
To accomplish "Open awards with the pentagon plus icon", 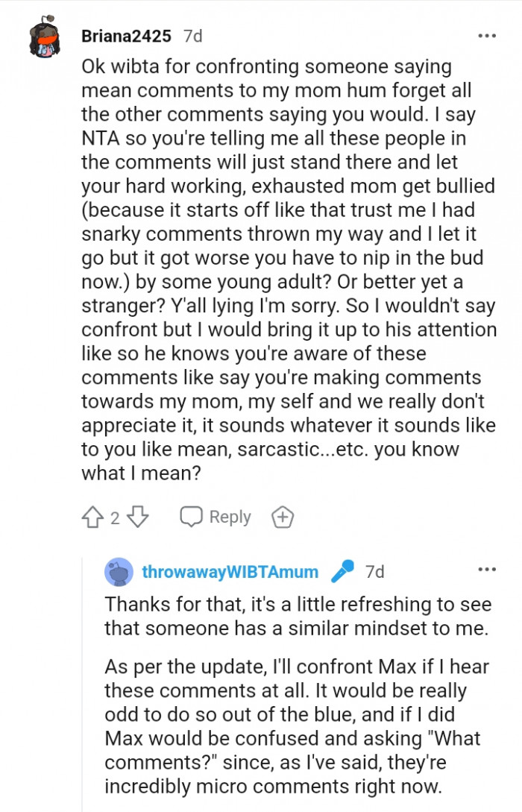I will pos(282,517).
